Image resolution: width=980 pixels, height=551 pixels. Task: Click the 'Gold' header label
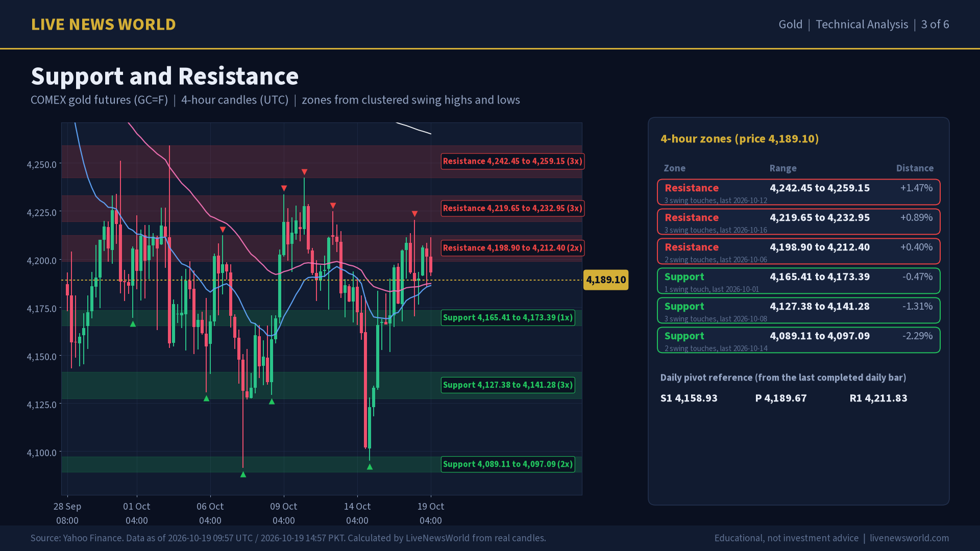[x=791, y=24]
